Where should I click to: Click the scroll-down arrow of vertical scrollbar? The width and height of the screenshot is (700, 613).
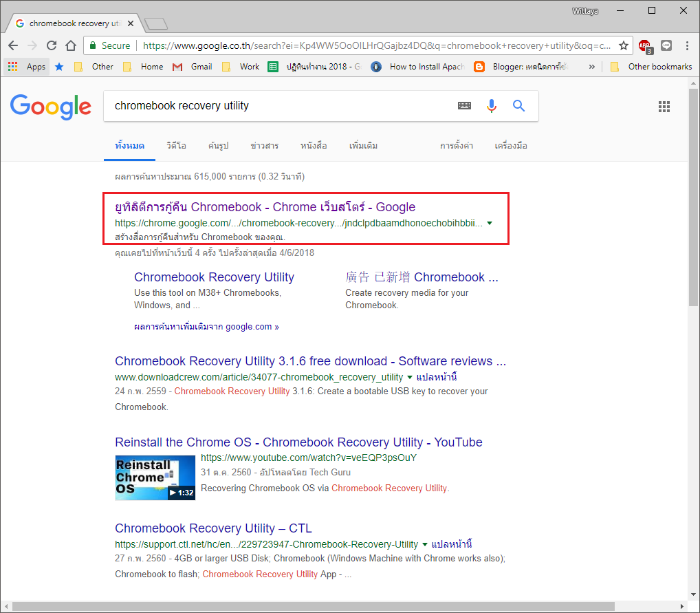pos(693,594)
